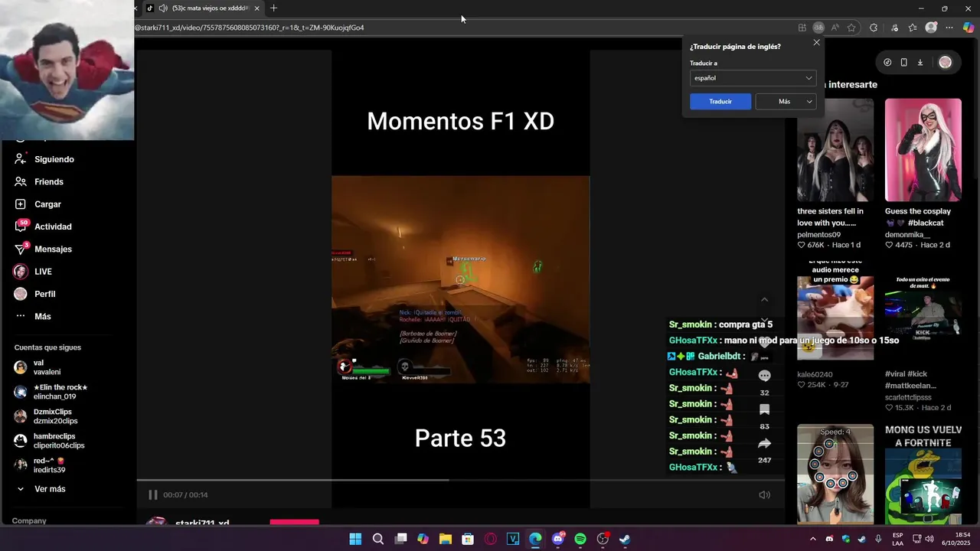Open new browser tab plus button
The image size is (980, 551).
(x=273, y=8)
